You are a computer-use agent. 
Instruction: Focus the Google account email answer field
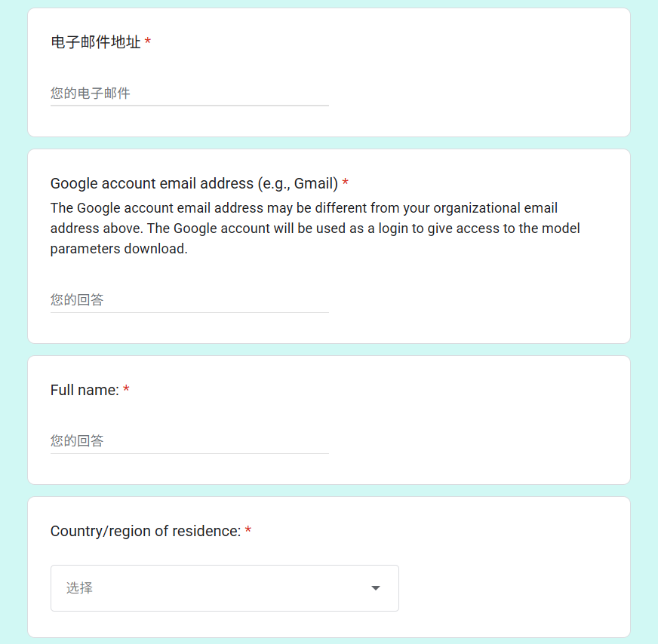coord(189,300)
